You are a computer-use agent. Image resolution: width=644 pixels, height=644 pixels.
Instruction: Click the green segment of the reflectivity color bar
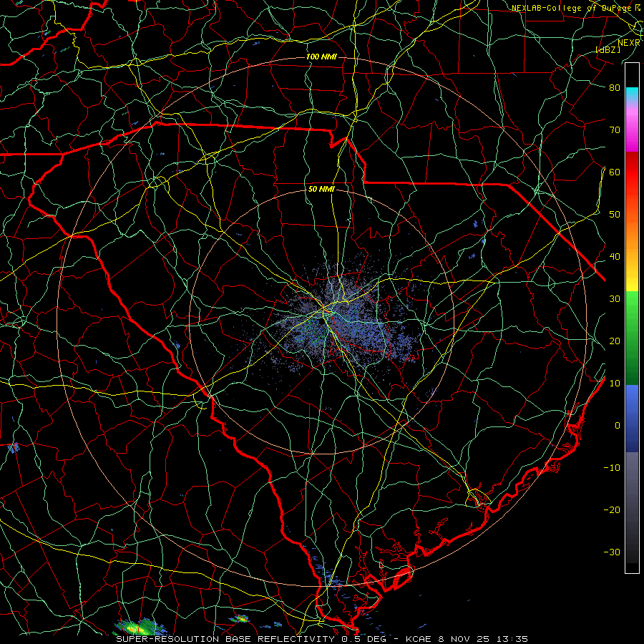click(632, 338)
